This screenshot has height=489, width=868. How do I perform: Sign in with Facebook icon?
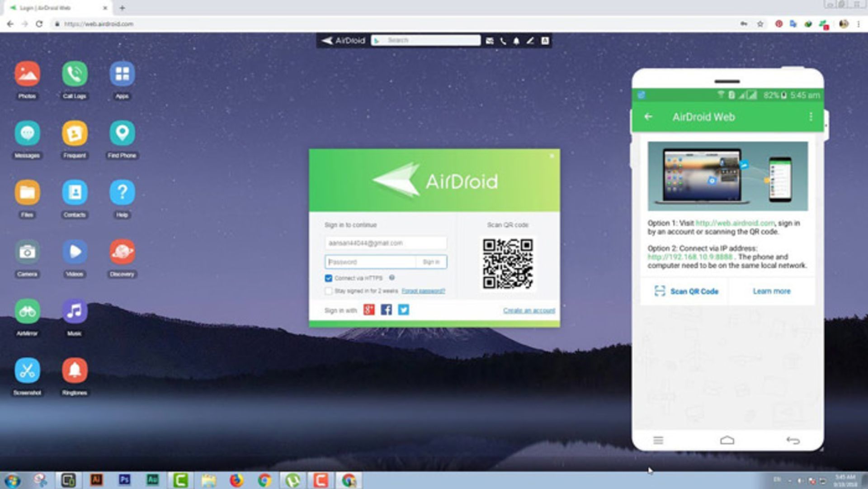pos(386,310)
